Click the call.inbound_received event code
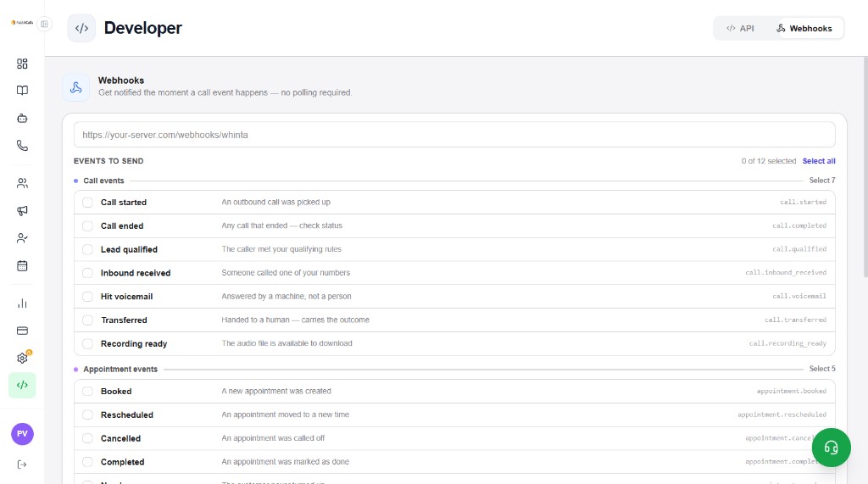The height and width of the screenshot is (484, 868). [x=786, y=273]
